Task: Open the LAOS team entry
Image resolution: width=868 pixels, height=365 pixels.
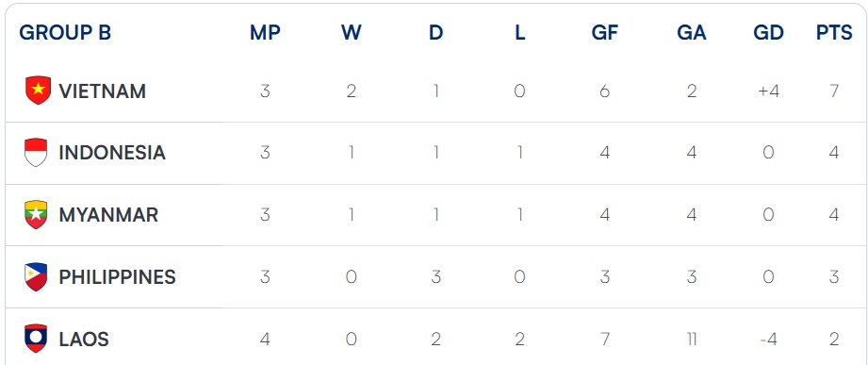Action: click(84, 339)
